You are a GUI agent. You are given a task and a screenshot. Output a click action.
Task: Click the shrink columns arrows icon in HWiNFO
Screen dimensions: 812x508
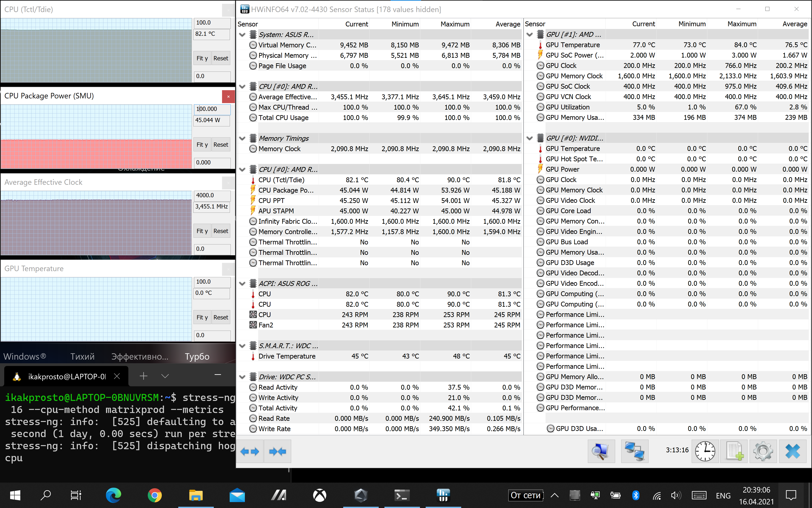277,451
